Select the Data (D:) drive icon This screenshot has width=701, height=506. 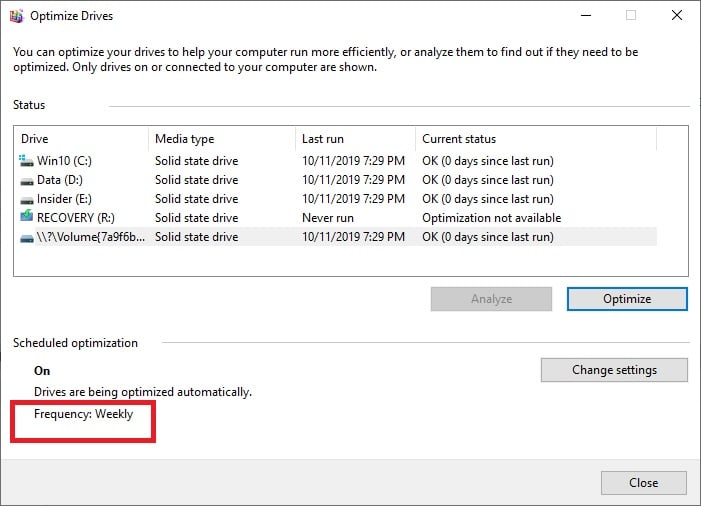(26, 181)
